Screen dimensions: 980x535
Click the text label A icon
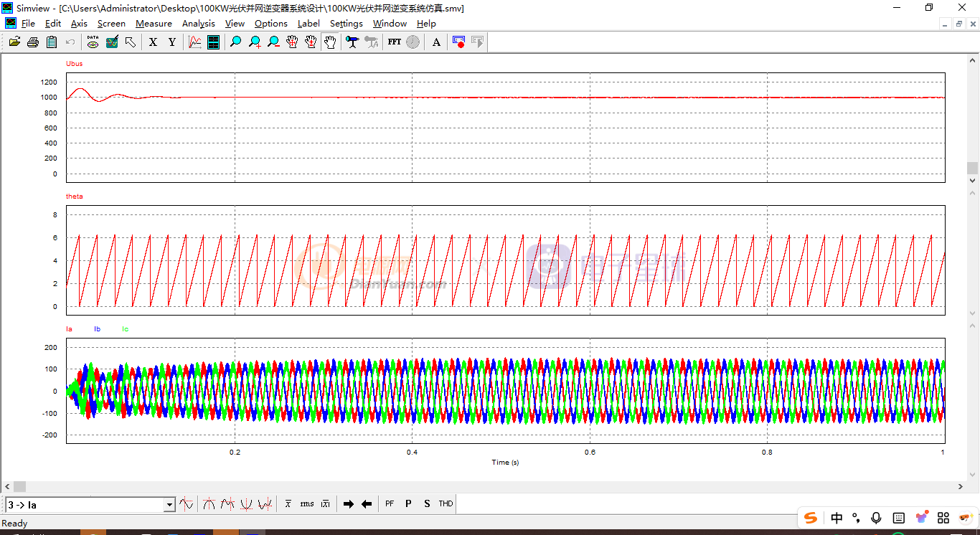coord(436,42)
